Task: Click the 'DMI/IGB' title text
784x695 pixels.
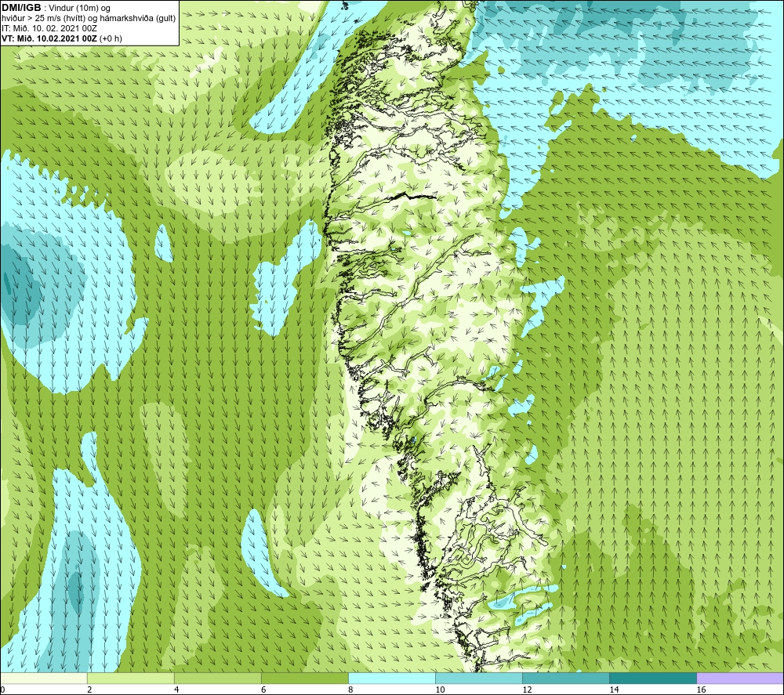Action: coord(21,8)
